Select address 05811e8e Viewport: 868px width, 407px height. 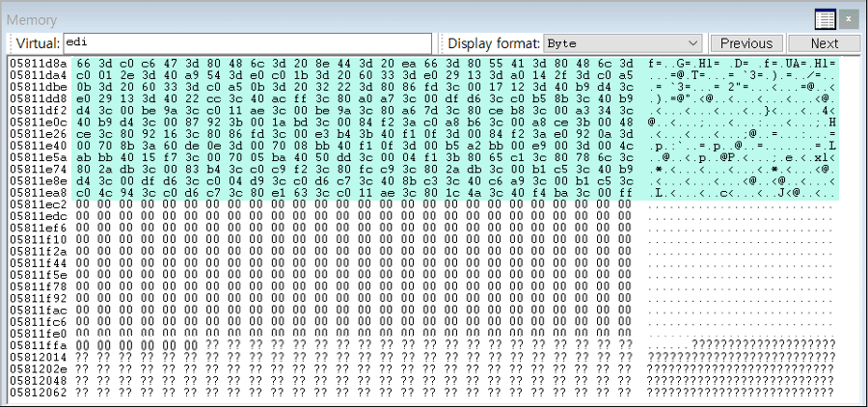[39, 180]
